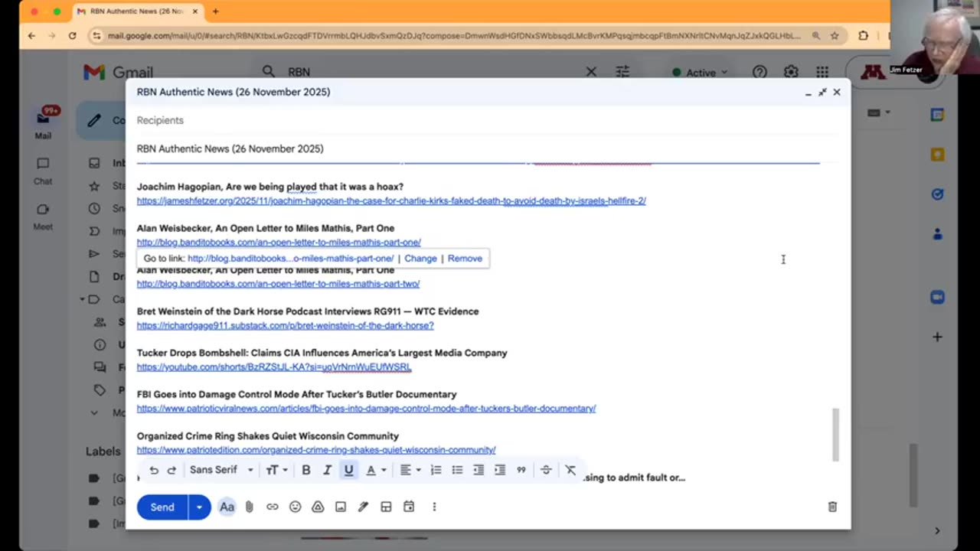
Task: Open more compose options menu
Action: [x=434, y=507]
